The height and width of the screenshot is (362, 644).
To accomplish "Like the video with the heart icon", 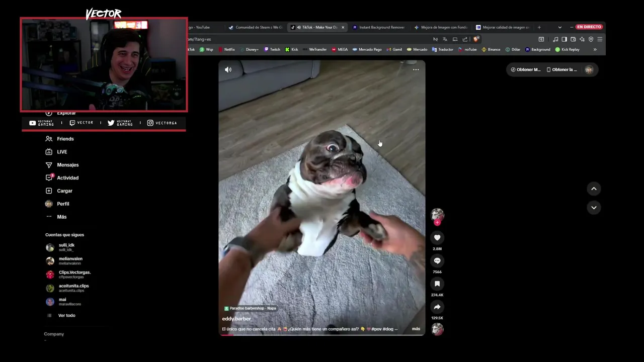I will pos(437,237).
